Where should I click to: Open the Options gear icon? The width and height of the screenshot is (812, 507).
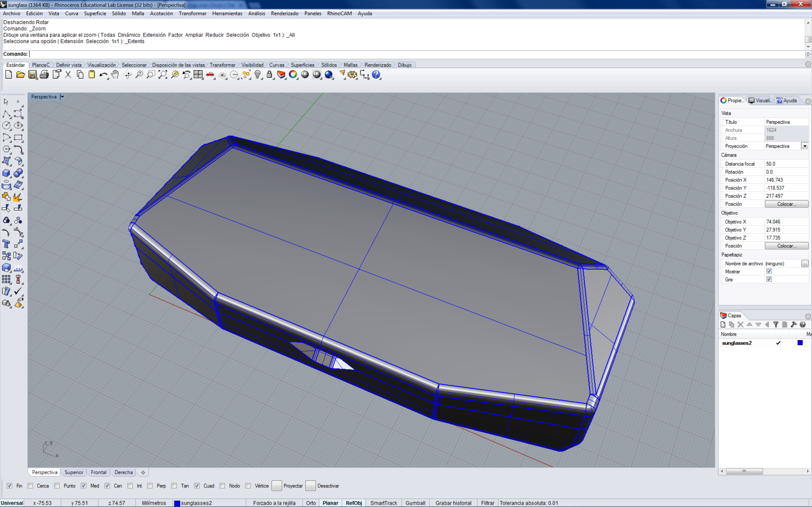coord(352,75)
